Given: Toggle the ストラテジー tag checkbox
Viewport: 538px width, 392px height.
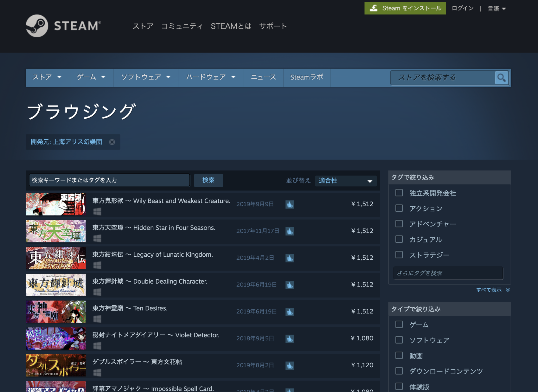Looking at the screenshot, I should (x=399, y=255).
